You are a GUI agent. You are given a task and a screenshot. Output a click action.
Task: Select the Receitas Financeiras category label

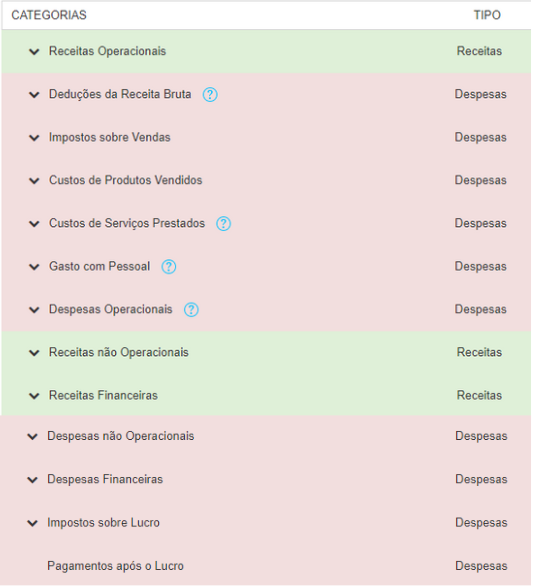tap(103, 395)
